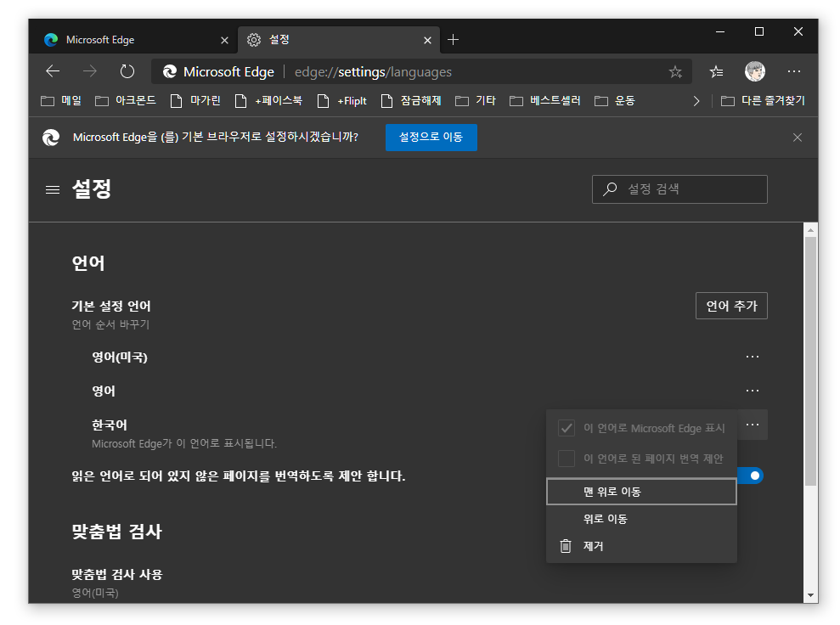Click the scrollbar down arrow
840x625 pixels.
(810, 595)
